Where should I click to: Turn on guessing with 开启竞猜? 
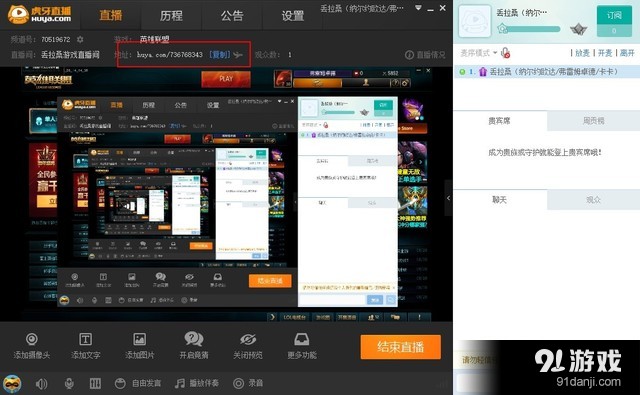tap(193, 346)
